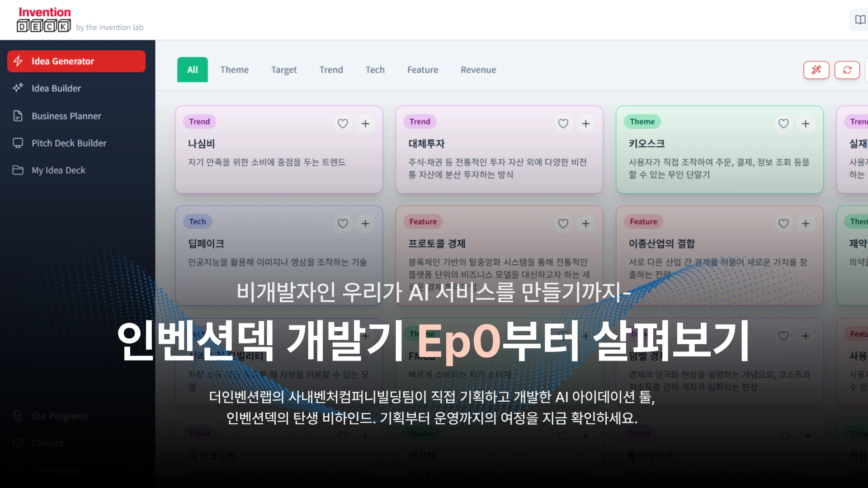
Task: Go to Pitch Deck Builder
Action: click(69, 143)
